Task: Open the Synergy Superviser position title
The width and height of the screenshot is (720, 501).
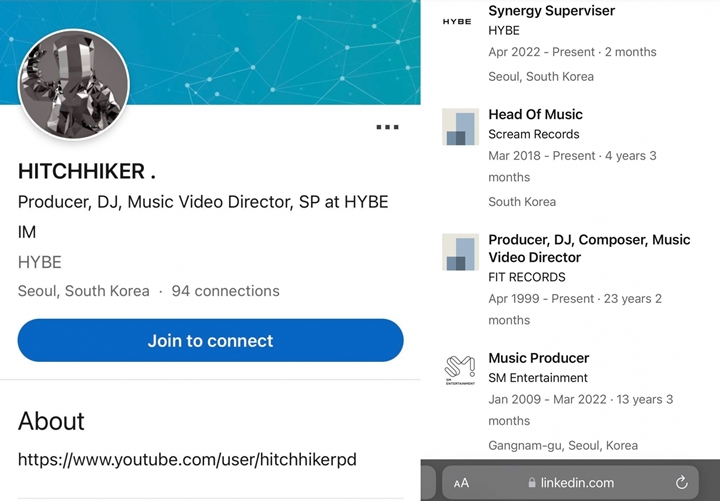Action: pyautogui.click(x=551, y=11)
